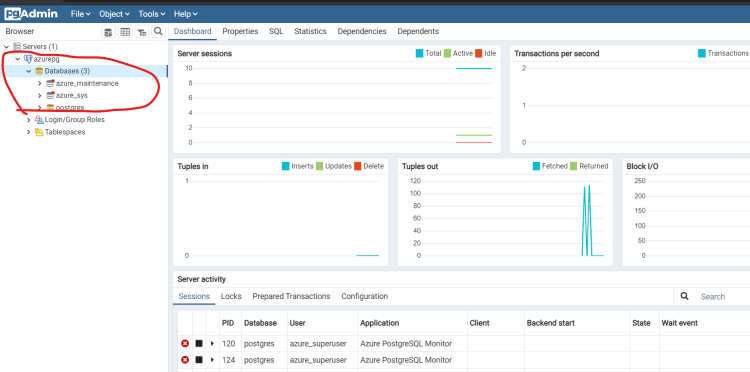
Task: Click the Databases folder icon
Action: (39, 71)
